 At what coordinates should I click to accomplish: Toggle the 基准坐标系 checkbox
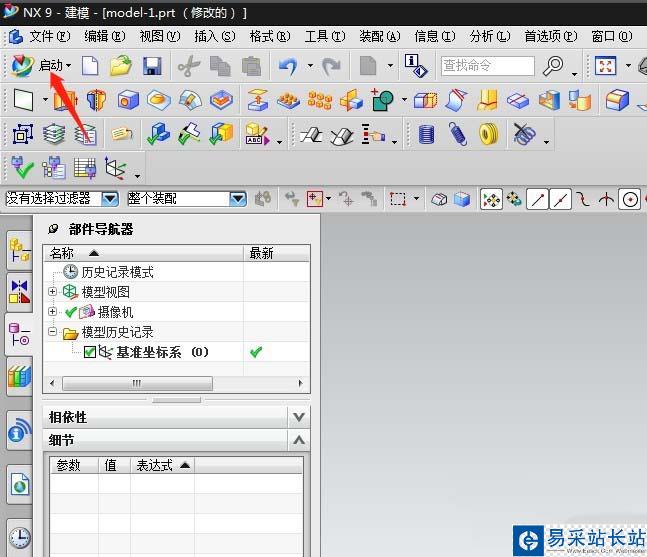[90, 352]
